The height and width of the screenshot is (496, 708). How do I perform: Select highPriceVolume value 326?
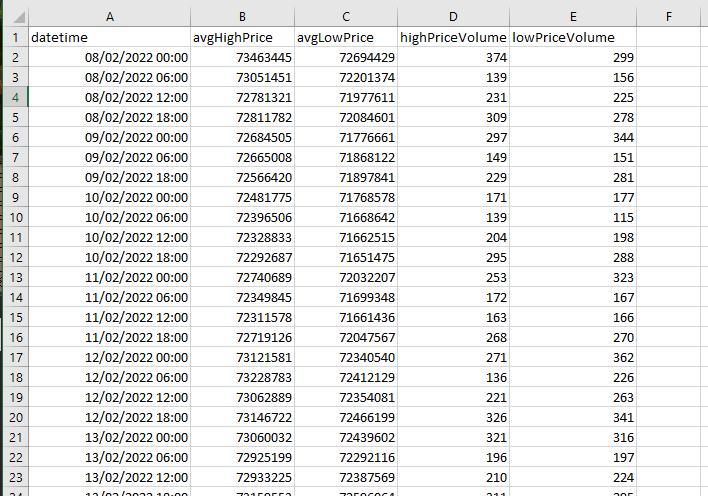[453, 417]
